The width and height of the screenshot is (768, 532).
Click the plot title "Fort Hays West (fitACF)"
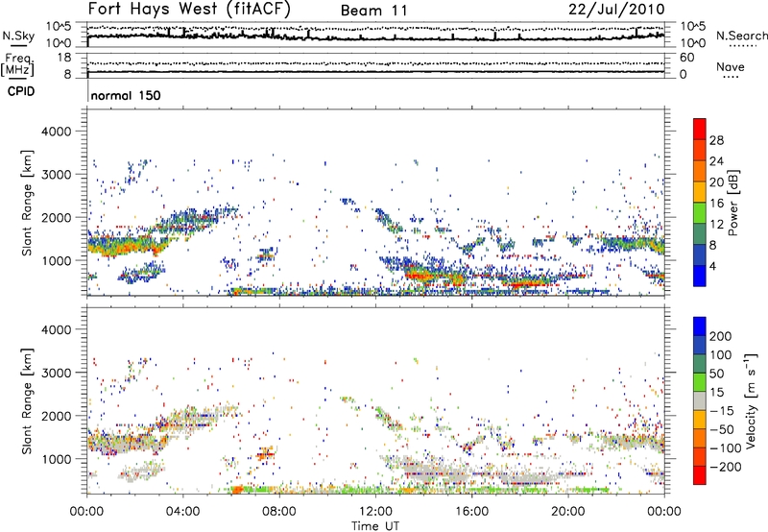(189, 9)
